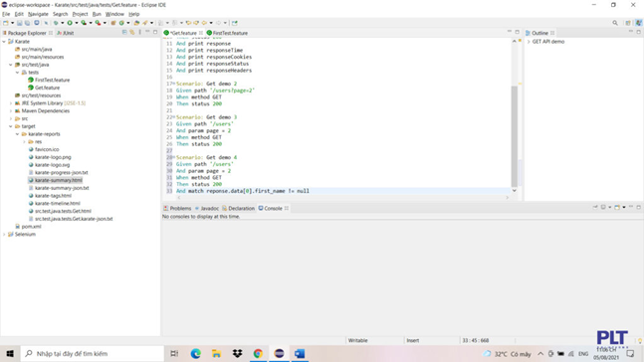
Task: Click the Debug toolbar icon
Action: coord(56,23)
